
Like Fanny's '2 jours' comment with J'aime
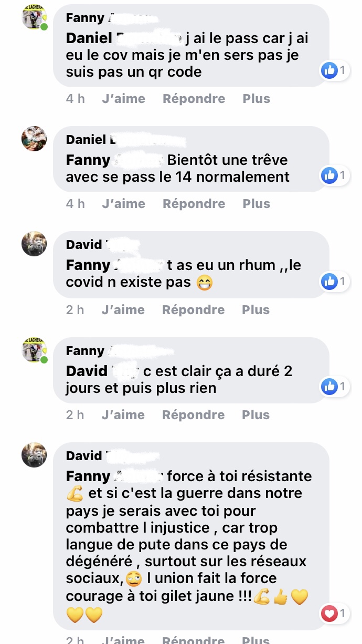coord(123,415)
